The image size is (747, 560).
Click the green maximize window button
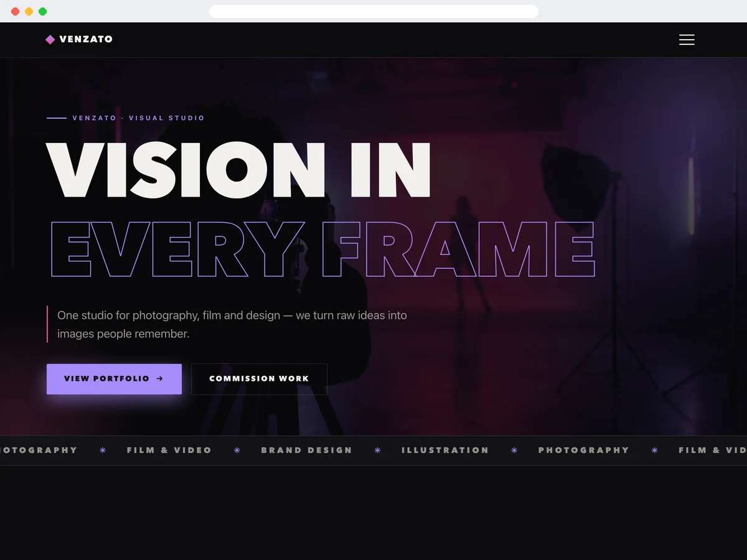tap(42, 11)
